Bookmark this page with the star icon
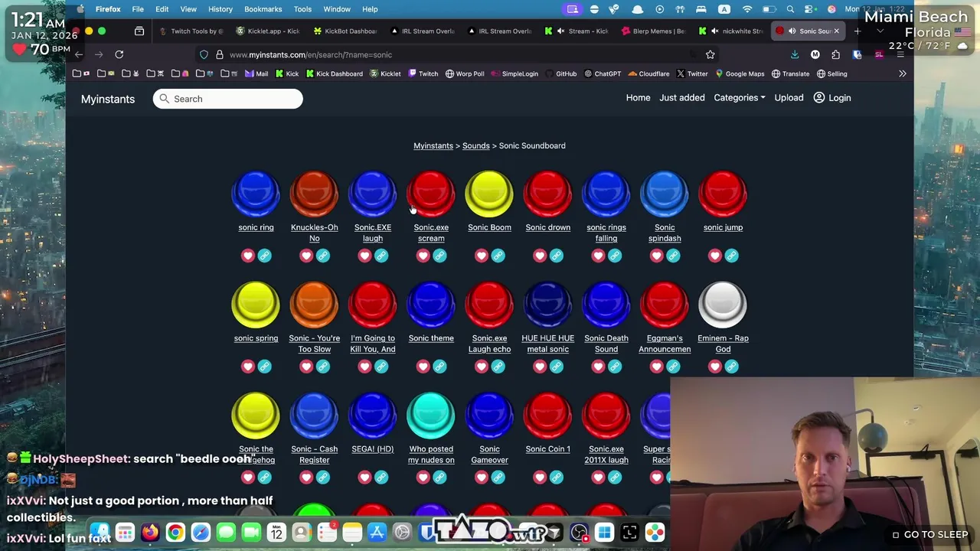Image resolution: width=980 pixels, height=551 pixels. point(710,54)
